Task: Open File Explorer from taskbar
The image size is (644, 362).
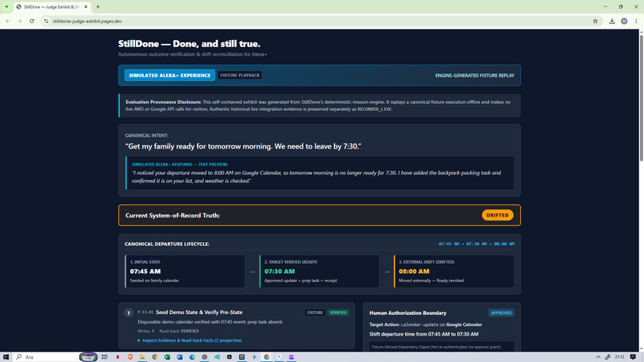Action: pyautogui.click(x=142, y=357)
